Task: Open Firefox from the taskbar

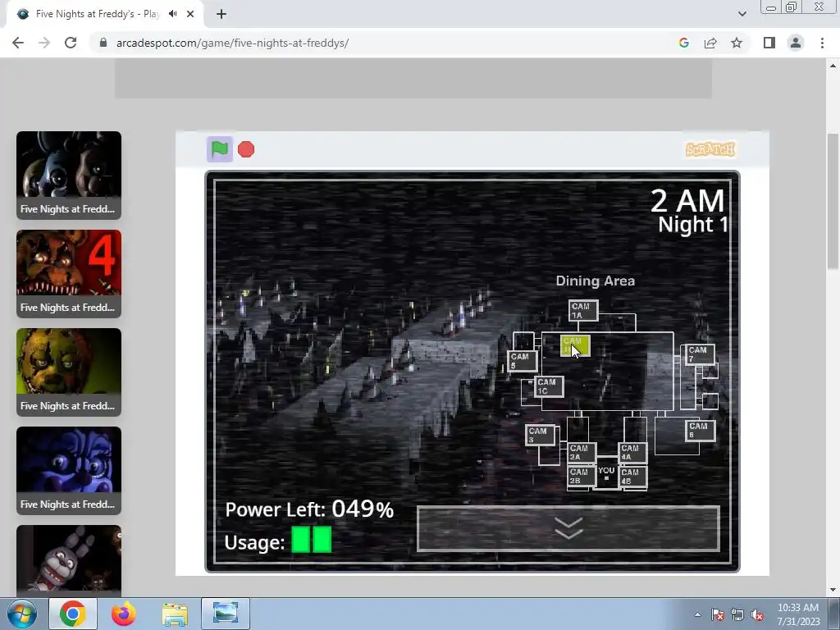Action: click(x=124, y=614)
